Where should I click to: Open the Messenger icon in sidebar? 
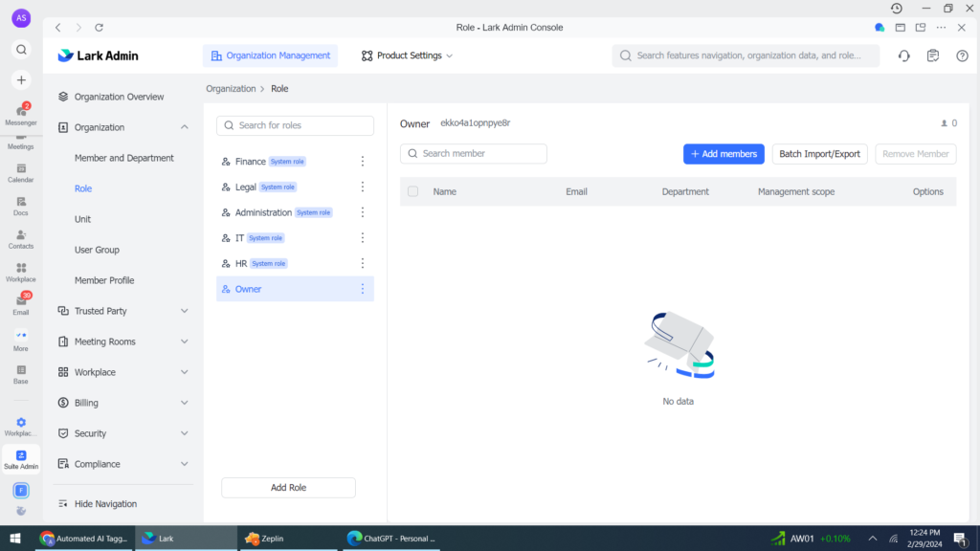click(x=21, y=114)
